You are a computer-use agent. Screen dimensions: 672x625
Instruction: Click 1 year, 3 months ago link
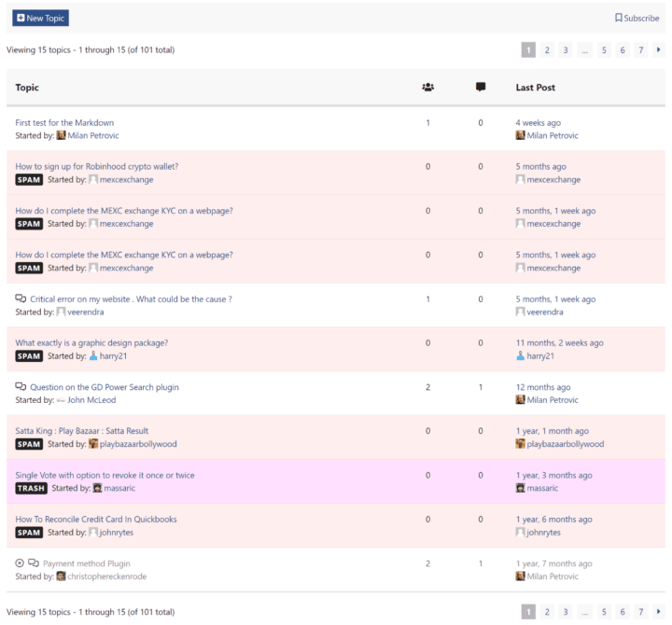(x=553, y=475)
